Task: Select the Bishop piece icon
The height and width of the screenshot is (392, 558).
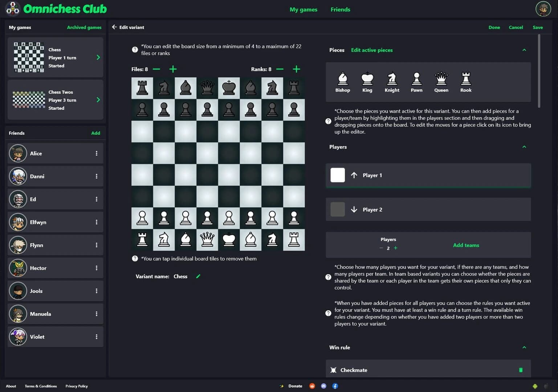Action: click(x=342, y=78)
